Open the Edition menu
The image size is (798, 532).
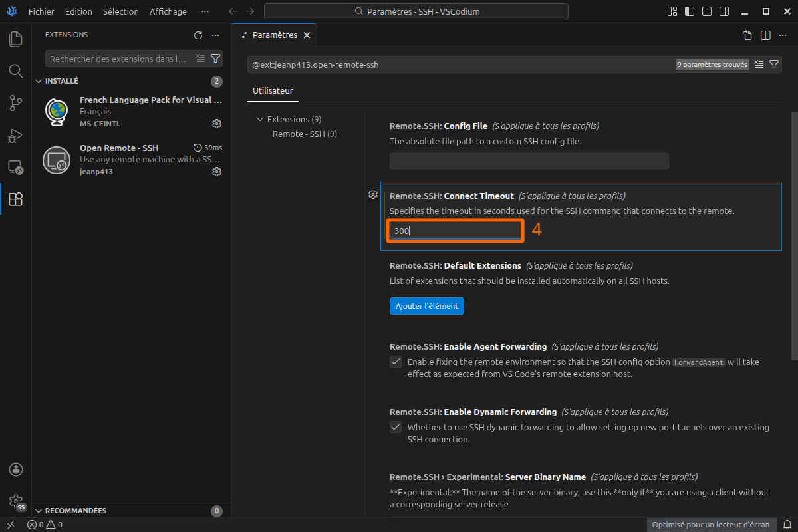click(78, 11)
